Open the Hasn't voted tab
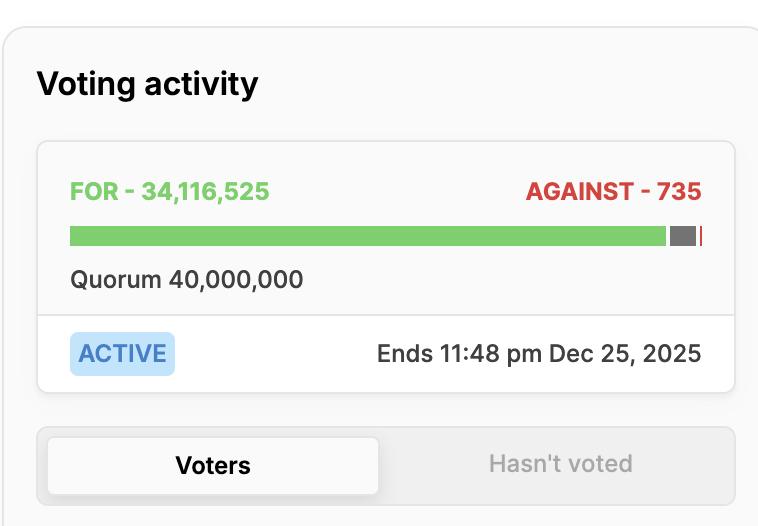Viewport: 758px width, 526px height. click(x=560, y=464)
